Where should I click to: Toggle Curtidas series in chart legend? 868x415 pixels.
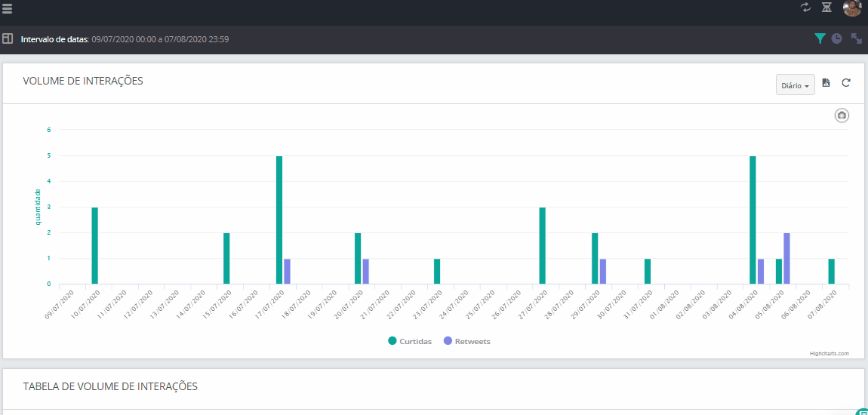tap(410, 341)
